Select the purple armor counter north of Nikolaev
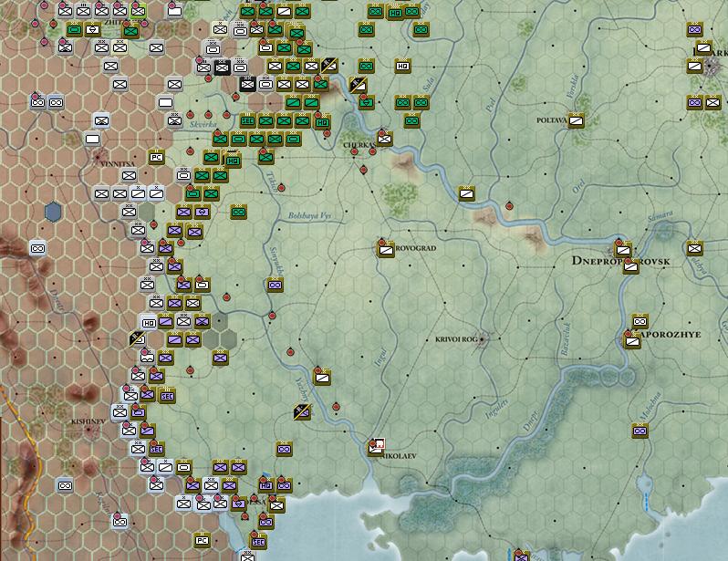 [284, 449]
